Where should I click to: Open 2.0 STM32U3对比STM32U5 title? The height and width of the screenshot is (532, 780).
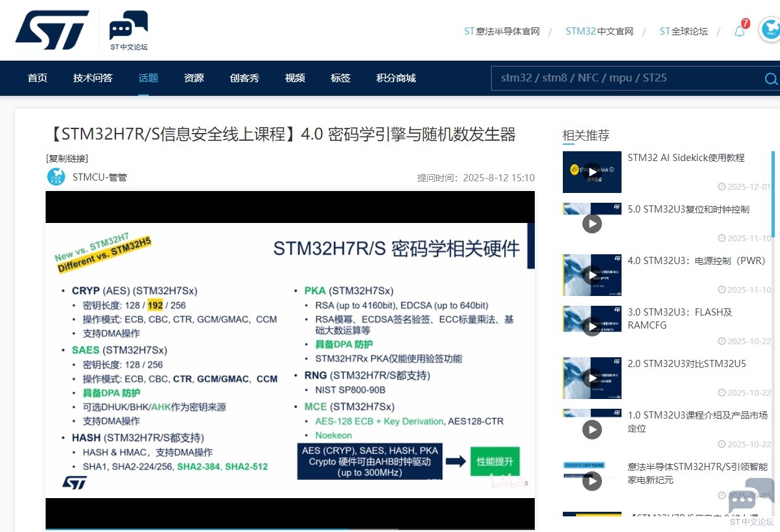point(687,363)
